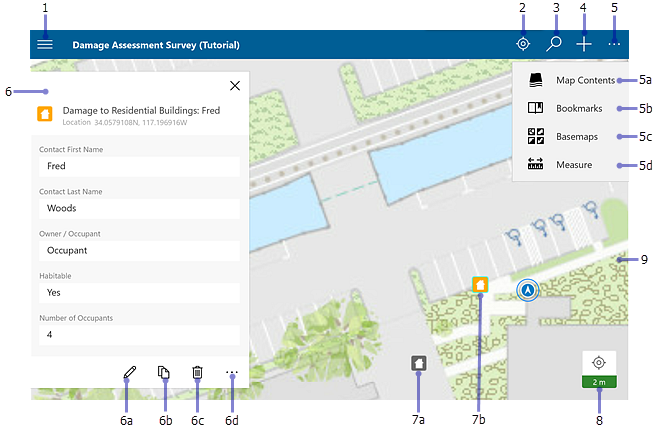The image size is (659, 430).
Task: Click the Contact First Name field
Action: (x=139, y=167)
